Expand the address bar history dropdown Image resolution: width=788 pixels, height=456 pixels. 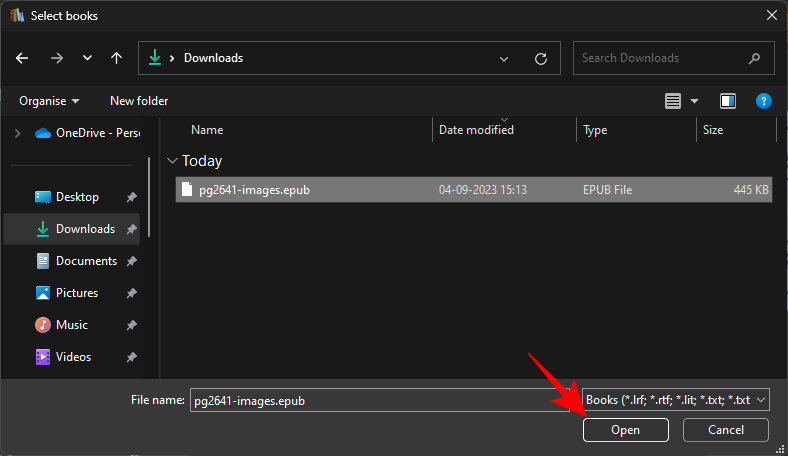point(505,58)
